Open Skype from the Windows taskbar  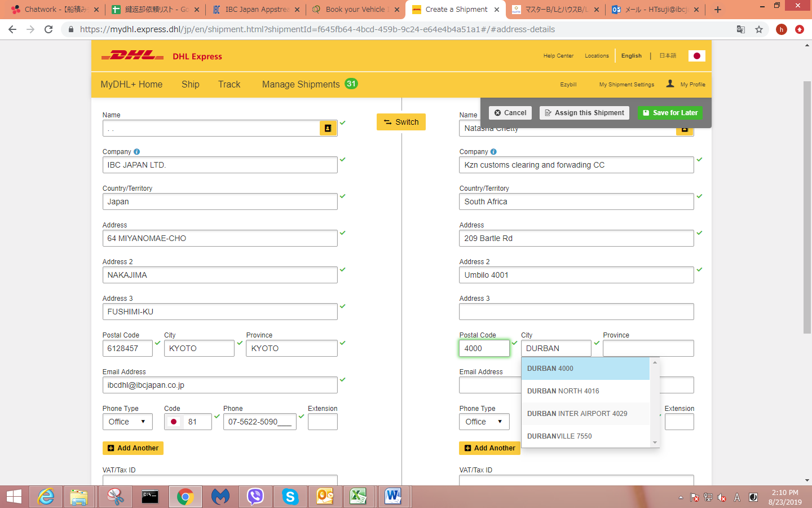coord(290,497)
